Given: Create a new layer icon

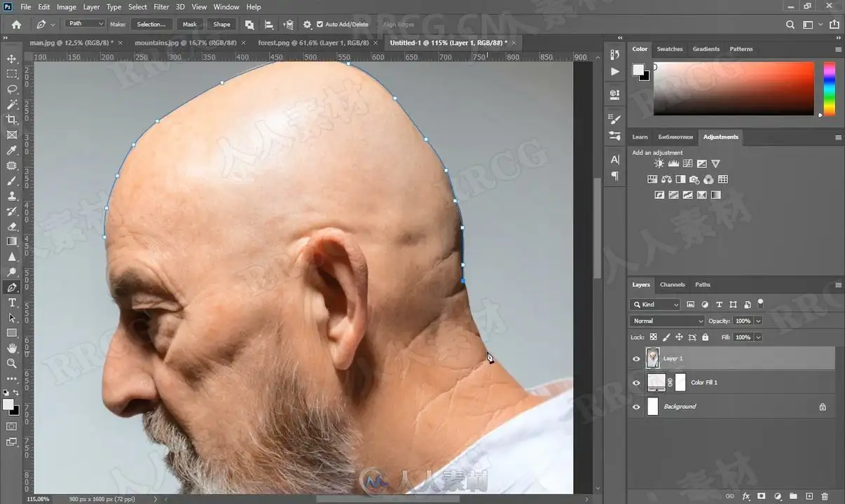Looking at the screenshot, I should [809, 496].
